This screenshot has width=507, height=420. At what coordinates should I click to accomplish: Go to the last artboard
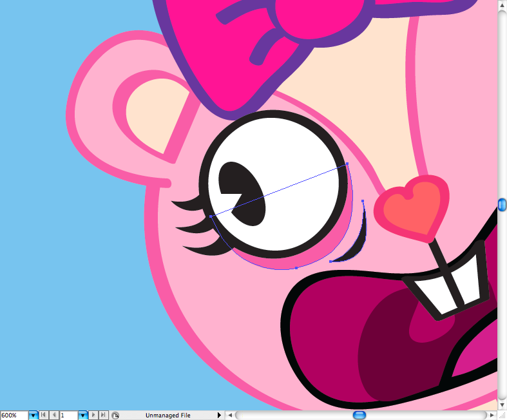click(x=103, y=415)
